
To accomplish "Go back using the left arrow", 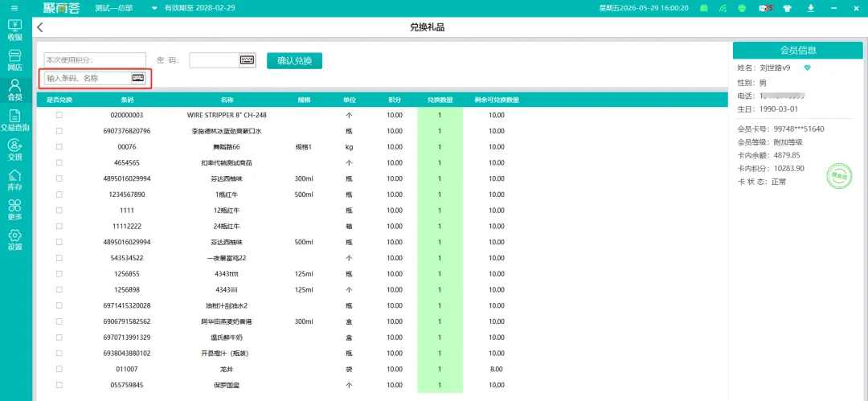I will tap(39, 27).
